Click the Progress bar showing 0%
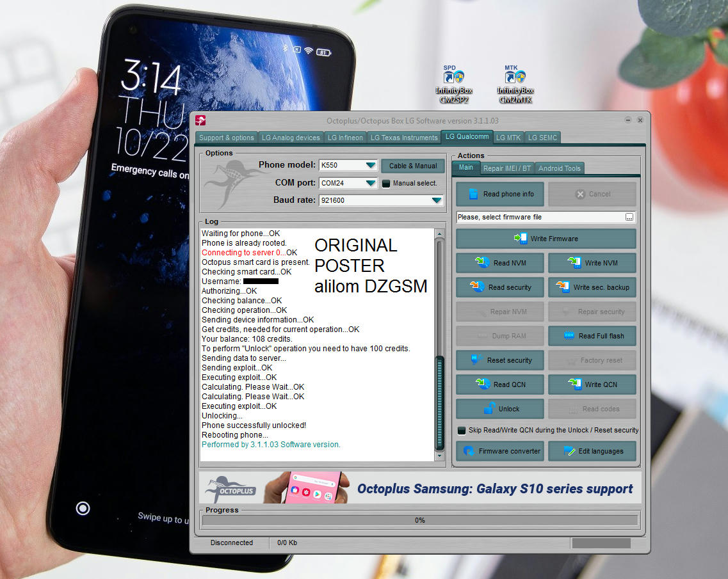Image resolution: width=728 pixels, height=579 pixels. click(x=420, y=520)
